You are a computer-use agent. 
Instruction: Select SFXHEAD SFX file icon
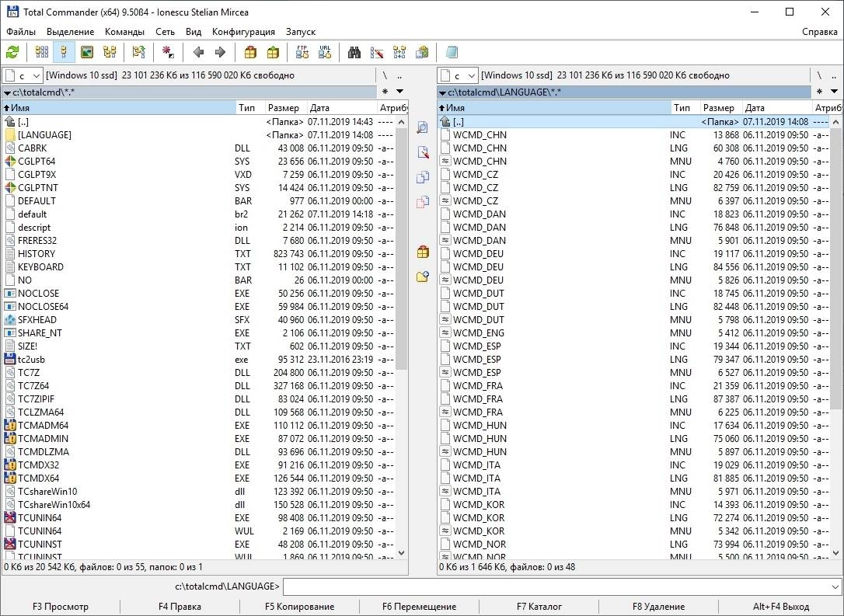pyautogui.click(x=9, y=319)
